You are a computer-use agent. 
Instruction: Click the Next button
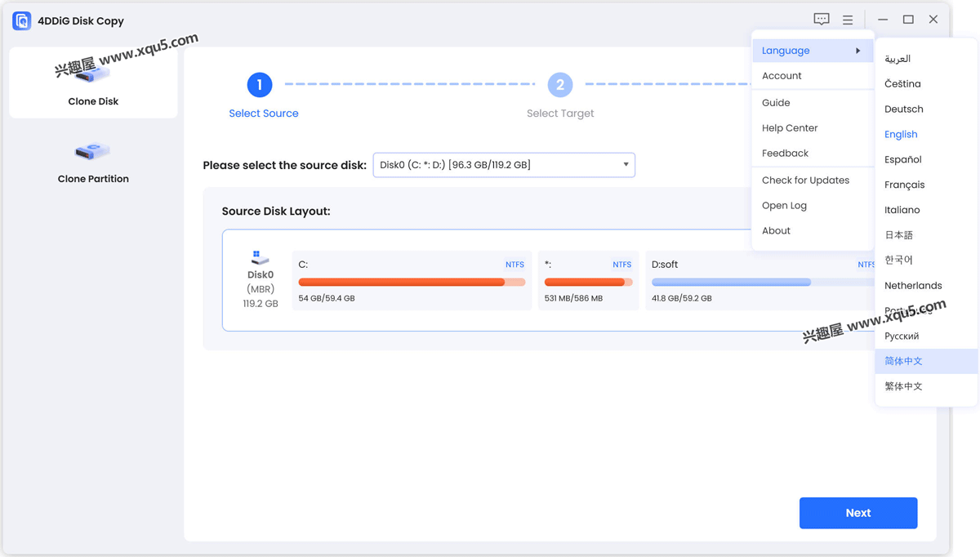858,513
